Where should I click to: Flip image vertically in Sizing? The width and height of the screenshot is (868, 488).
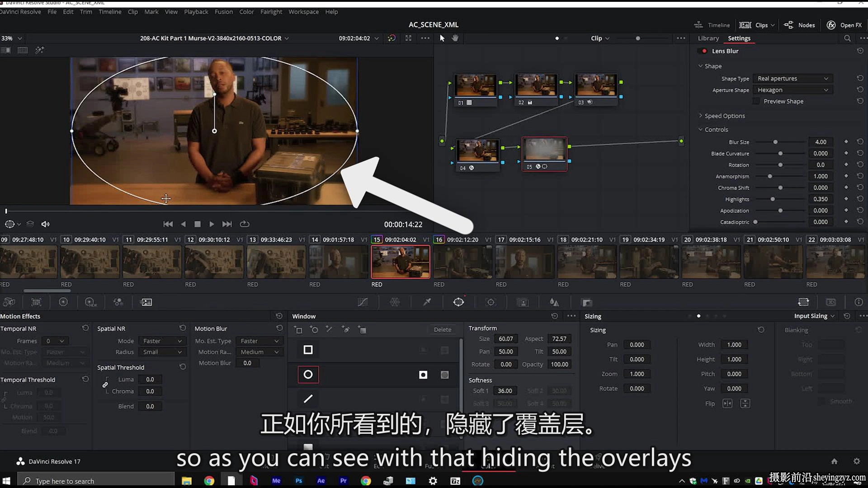point(745,403)
